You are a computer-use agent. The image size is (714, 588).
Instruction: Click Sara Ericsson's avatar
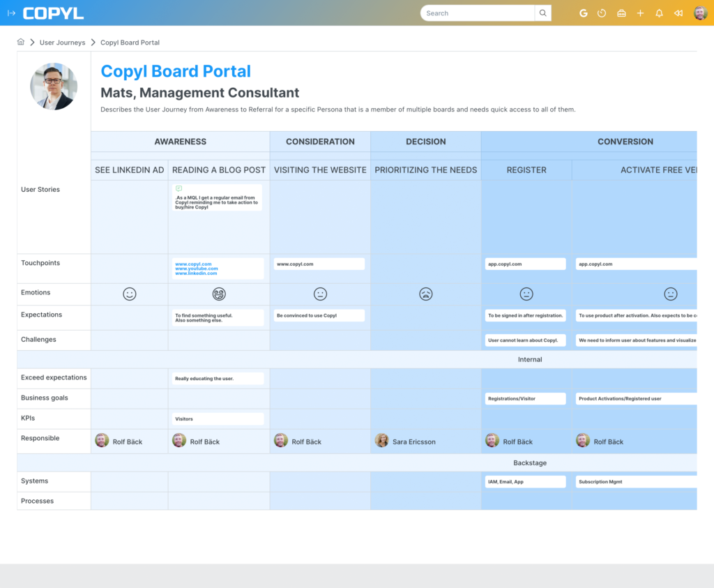tap(381, 440)
